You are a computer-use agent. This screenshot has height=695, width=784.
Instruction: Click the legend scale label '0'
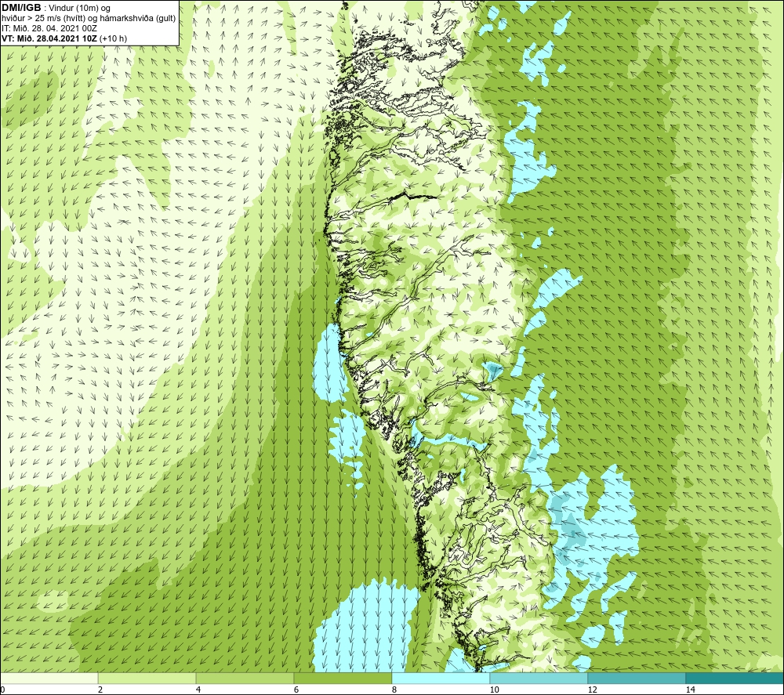click(2, 690)
